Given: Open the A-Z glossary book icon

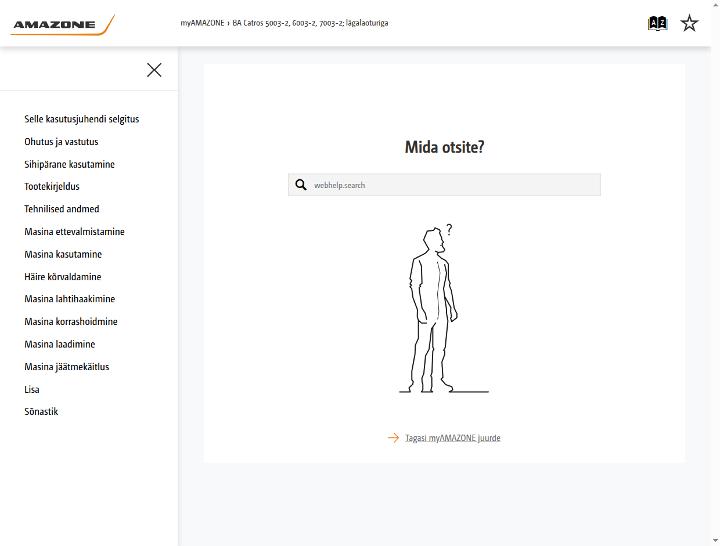Looking at the screenshot, I should (657, 23).
